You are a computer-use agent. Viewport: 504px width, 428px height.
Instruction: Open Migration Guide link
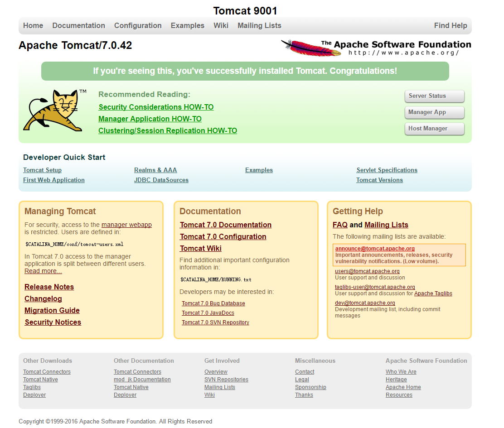52,311
